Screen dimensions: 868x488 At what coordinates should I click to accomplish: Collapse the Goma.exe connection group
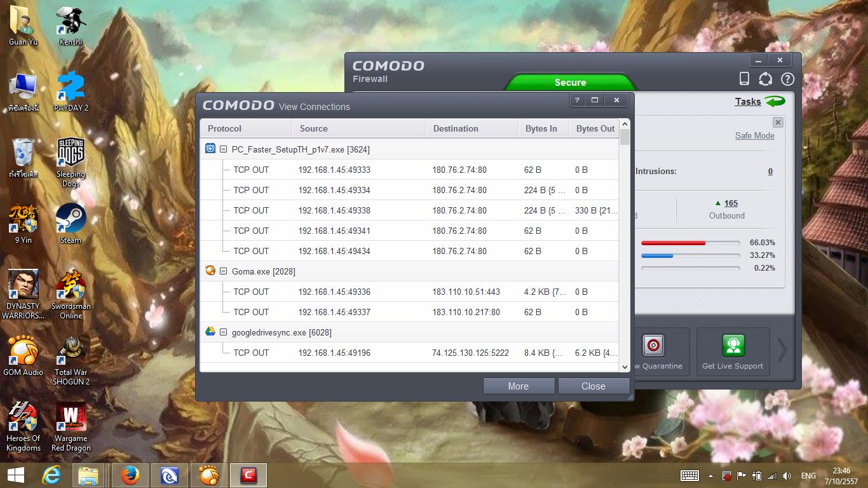pyautogui.click(x=224, y=271)
